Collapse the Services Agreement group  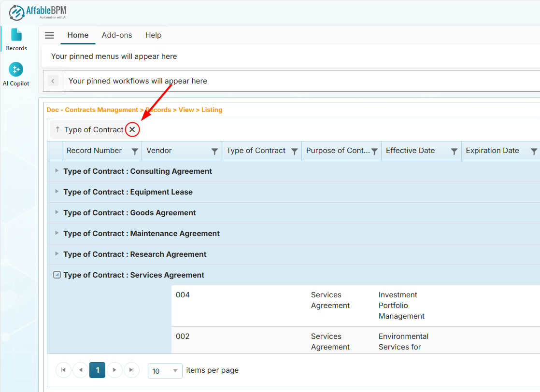57,275
